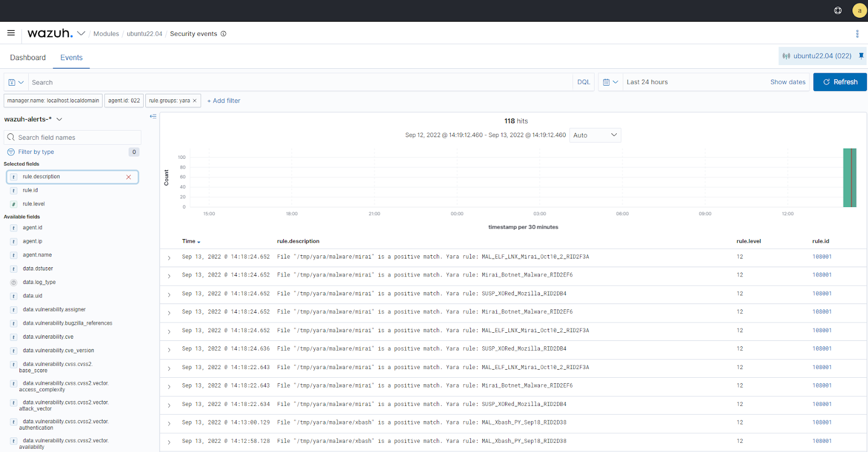Screen dimensions: 868x452
Task: Focus the main Search query field
Action: (301, 82)
